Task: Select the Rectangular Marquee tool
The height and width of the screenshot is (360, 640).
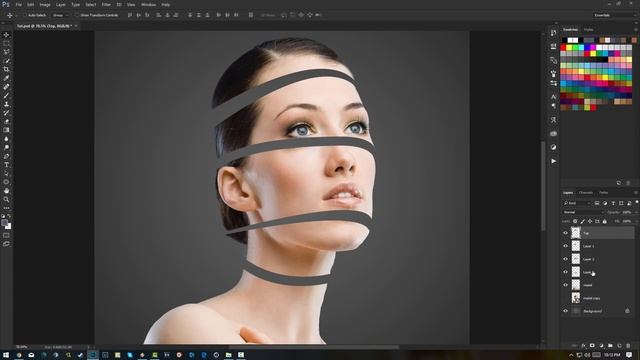Action: [6, 44]
